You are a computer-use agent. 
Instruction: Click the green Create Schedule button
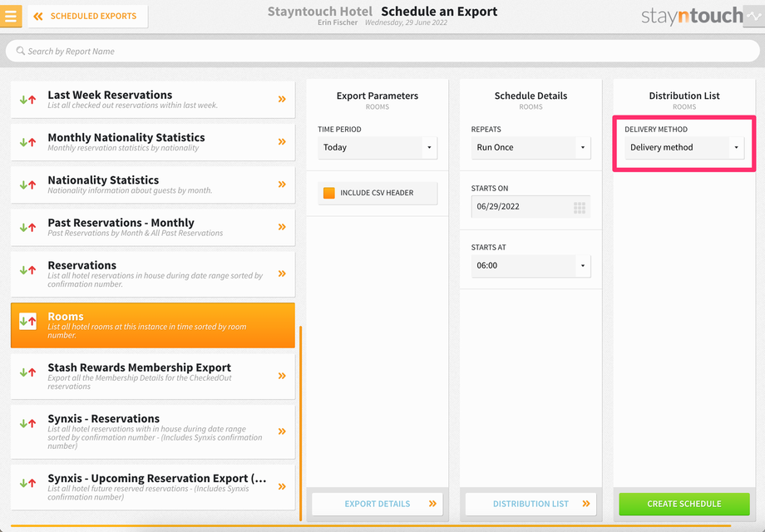click(x=684, y=504)
